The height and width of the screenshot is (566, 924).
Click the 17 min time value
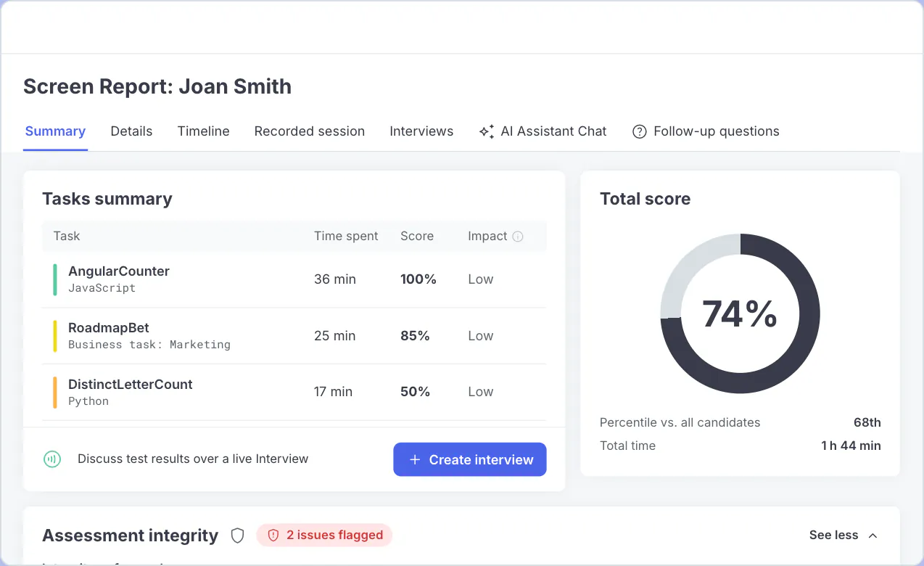333,392
